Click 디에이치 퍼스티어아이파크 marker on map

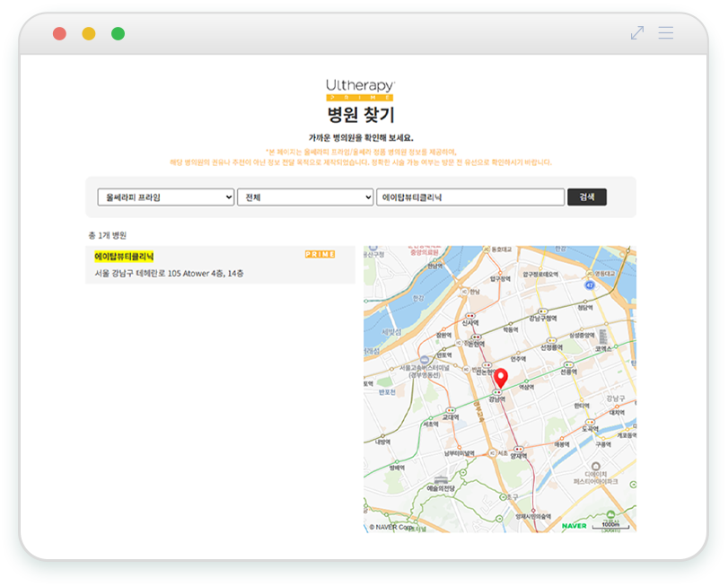point(596,466)
